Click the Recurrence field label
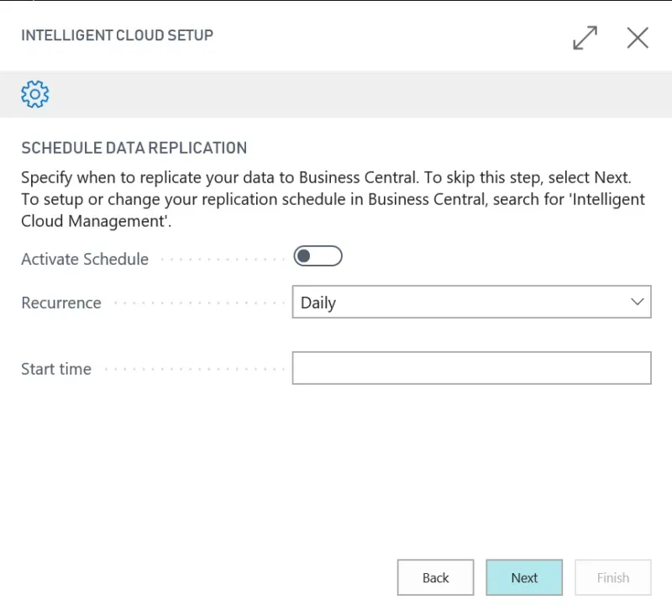This screenshot has height=616, width=672. click(x=61, y=303)
